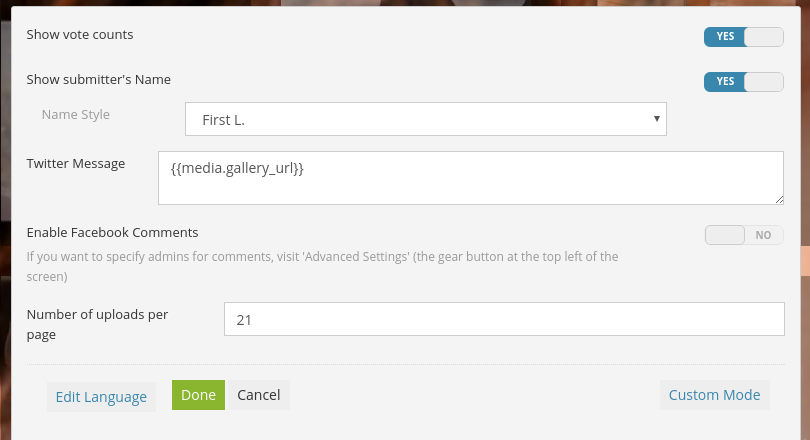
Task: Click the Advanced Settings help text
Action: (x=322, y=266)
